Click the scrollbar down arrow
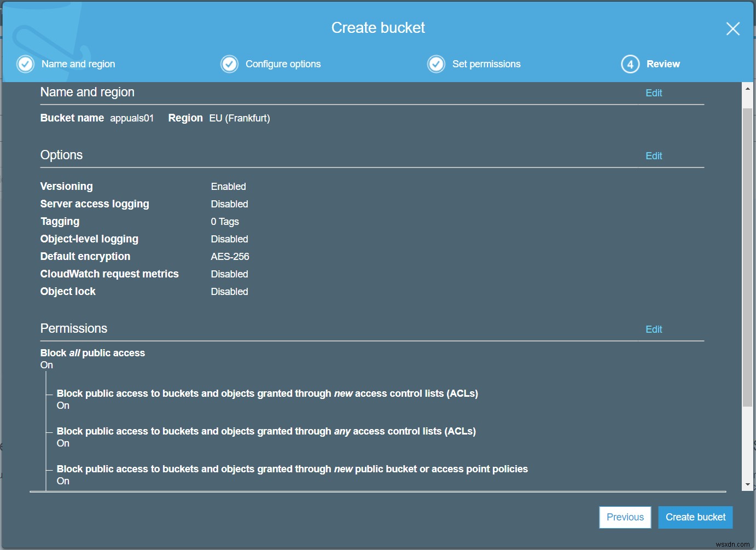756x550 pixels. click(x=748, y=484)
